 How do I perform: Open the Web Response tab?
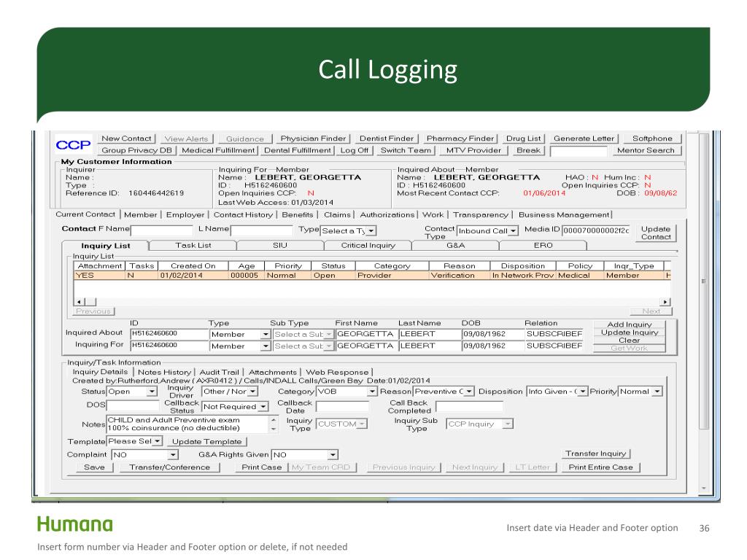pos(337,372)
